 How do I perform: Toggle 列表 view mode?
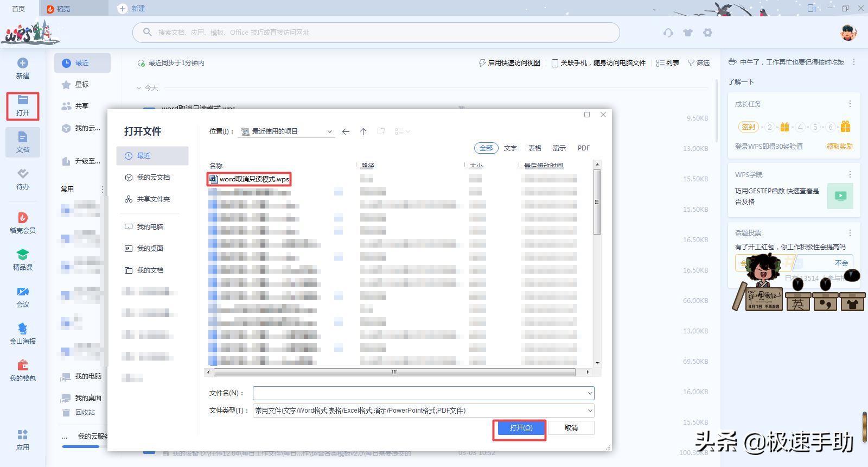pos(668,63)
